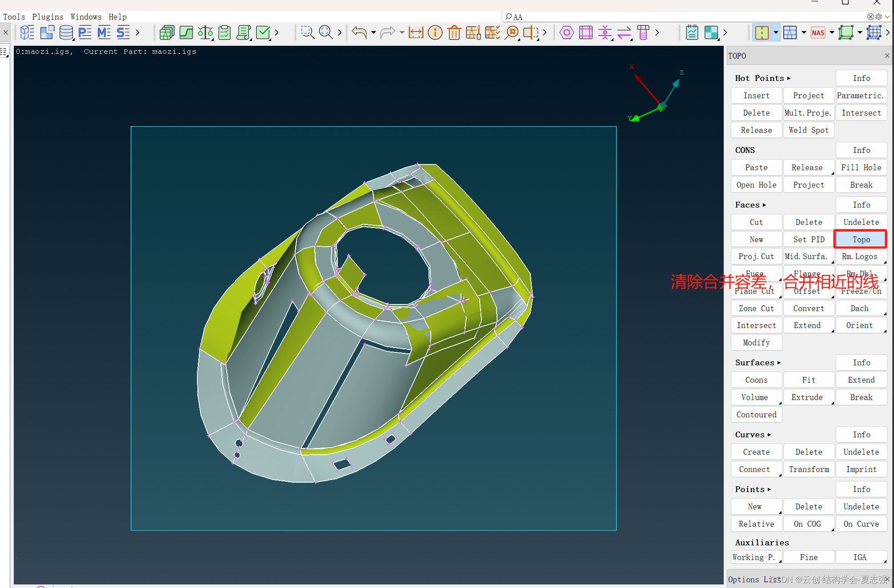Image resolution: width=894 pixels, height=588 pixels.
Task: Click the NAS deck icon
Action: coord(818,32)
